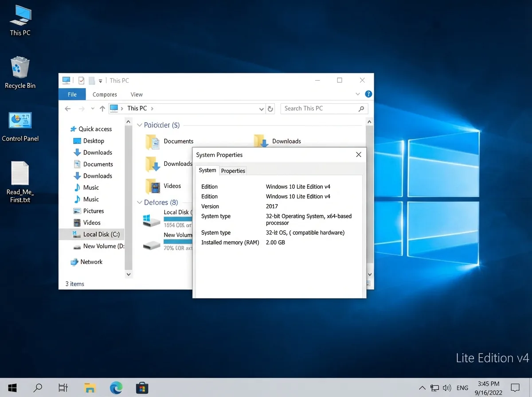Click the New Volume usage bar
The height and width of the screenshot is (397, 532).
(x=178, y=241)
